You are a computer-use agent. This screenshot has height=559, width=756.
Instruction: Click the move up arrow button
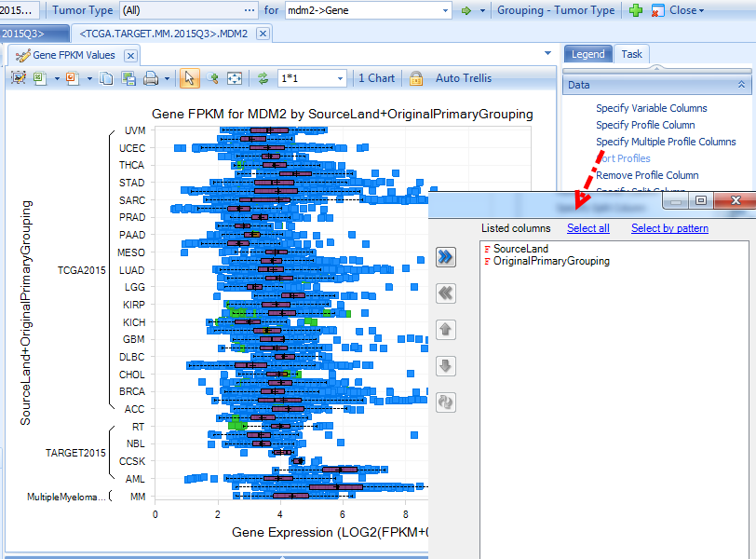(445, 330)
